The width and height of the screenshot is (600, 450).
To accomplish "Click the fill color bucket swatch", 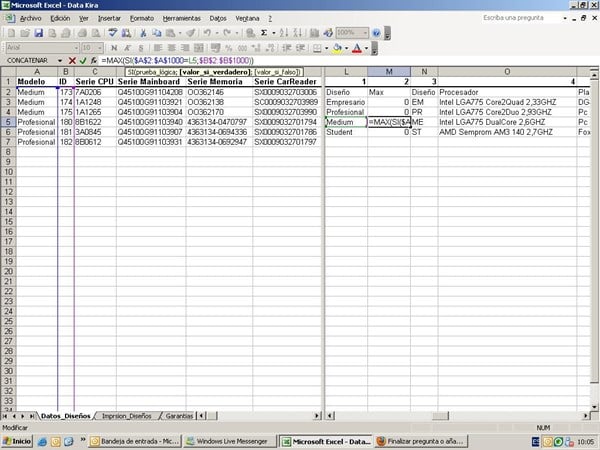I will click(x=337, y=47).
